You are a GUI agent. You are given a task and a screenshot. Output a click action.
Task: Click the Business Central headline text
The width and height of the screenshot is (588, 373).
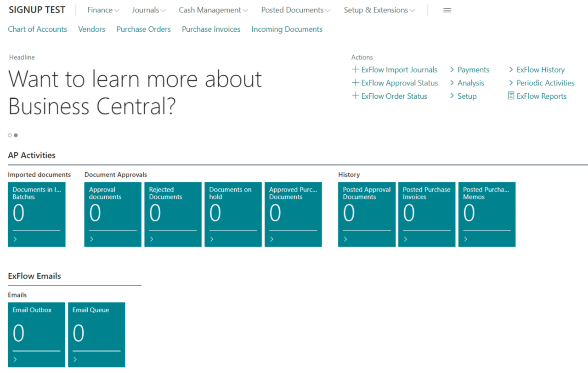(135, 92)
